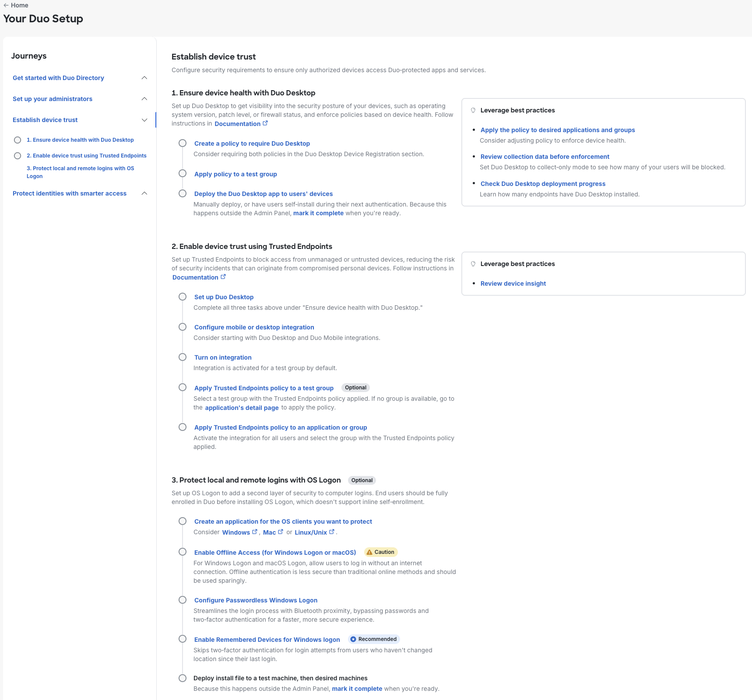The height and width of the screenshot is (700, 752).
Task: Open Apply Trusted Endpoints policy to an application or group
Action: point(281,427)
